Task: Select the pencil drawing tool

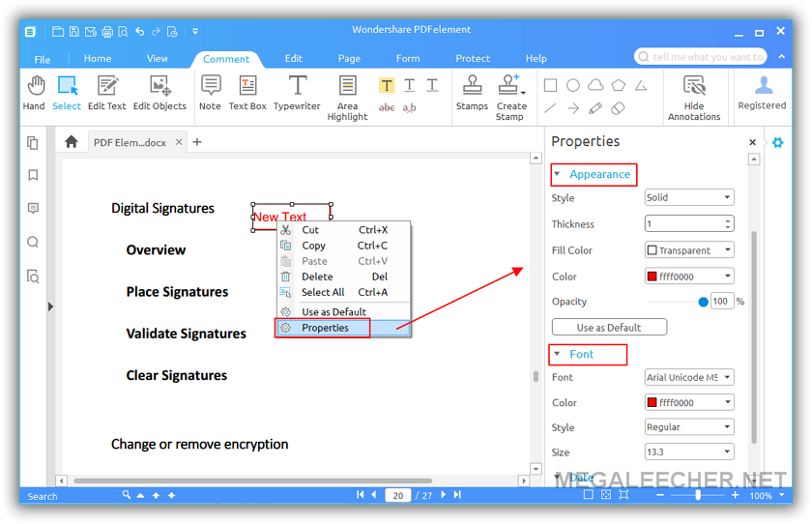Action: click(595, 108)
